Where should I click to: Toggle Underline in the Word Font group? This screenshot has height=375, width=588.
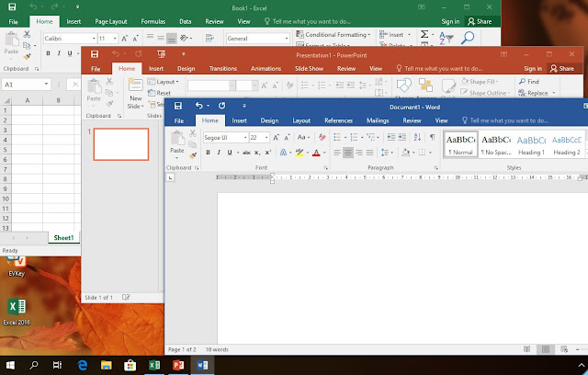pyautogui.click(x=230, y=153)
